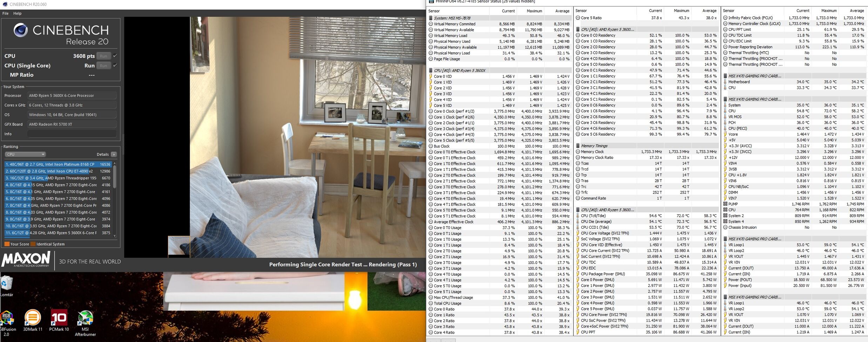Click the thermometer icon beside CPU (Tctl/Tdie)
The width and height of the screenshot is (868, 342).
[578, 216]
